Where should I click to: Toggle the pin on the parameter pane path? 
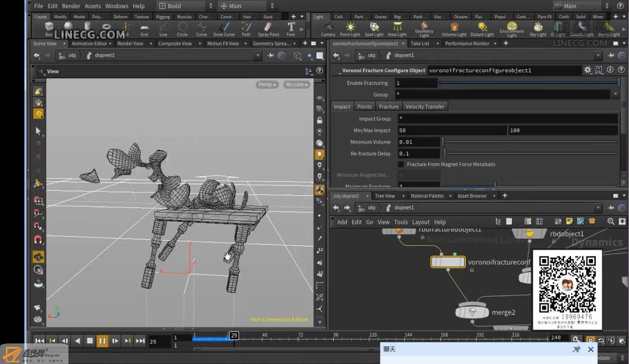(611, 55)
